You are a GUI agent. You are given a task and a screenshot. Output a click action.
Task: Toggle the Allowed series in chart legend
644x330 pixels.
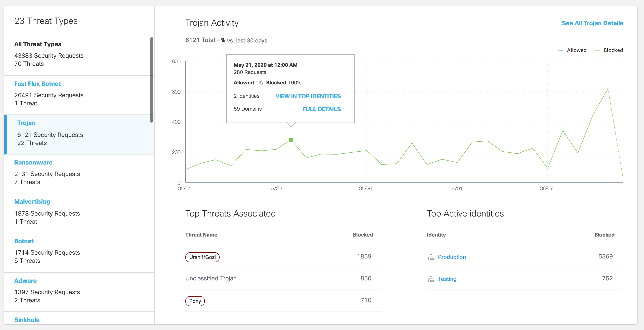[572, 50]
